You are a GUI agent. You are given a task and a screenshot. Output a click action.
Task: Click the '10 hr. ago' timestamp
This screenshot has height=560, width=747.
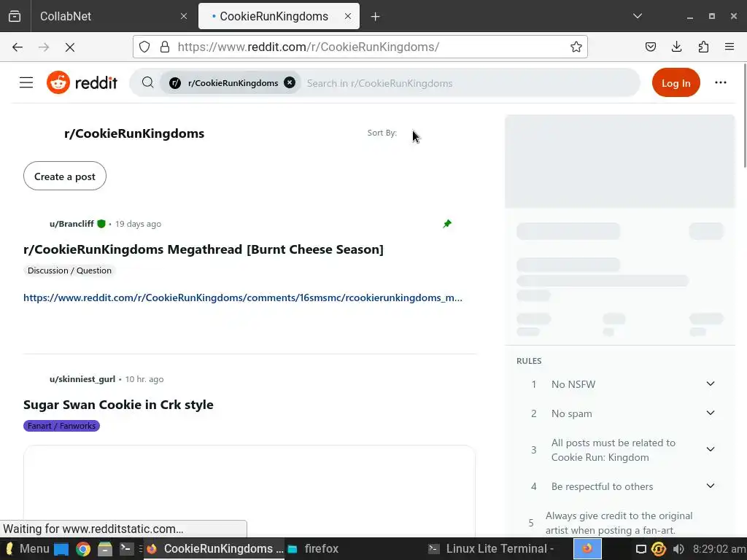(144, 379)
